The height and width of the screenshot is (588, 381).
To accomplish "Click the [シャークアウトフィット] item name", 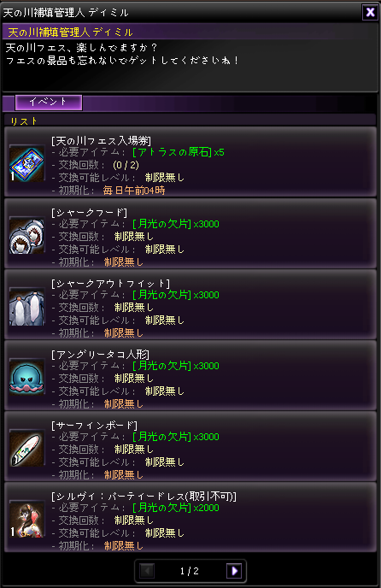I will 110,283.
